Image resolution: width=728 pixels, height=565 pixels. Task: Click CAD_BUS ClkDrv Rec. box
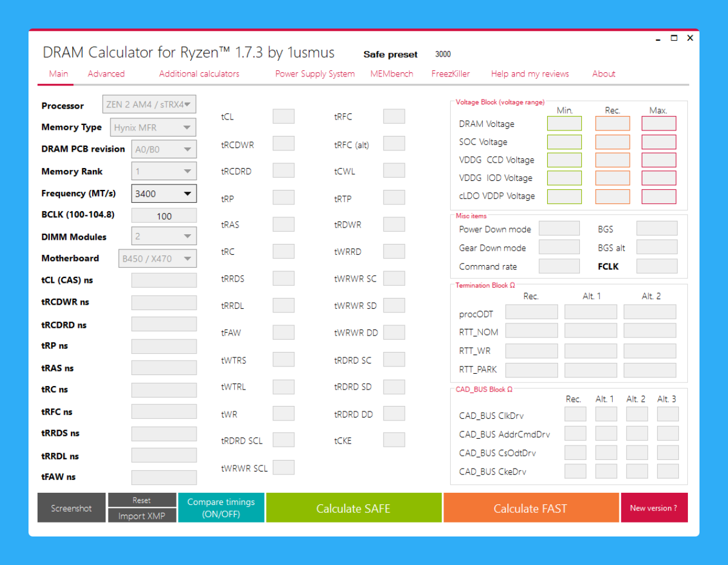coord(576,415)
